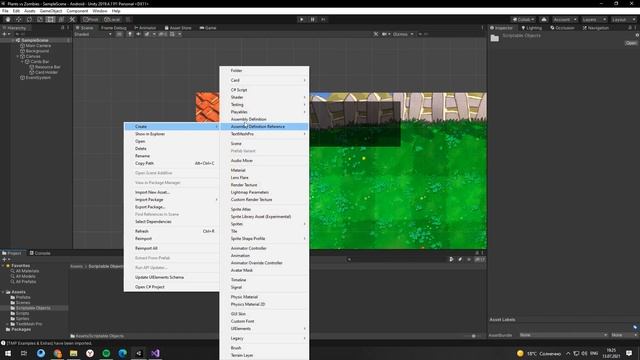
Task: Choose Folder from Create submenu
Action: (264, 71)
